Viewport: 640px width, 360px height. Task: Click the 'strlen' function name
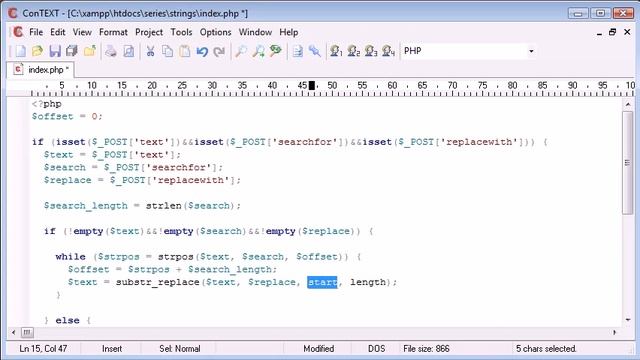(x=164, y=206)
